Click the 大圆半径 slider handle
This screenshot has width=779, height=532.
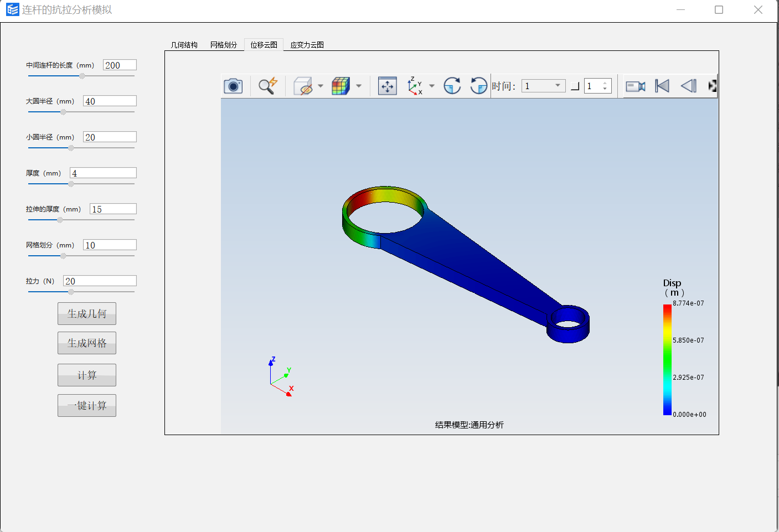(x=63, y=112)
